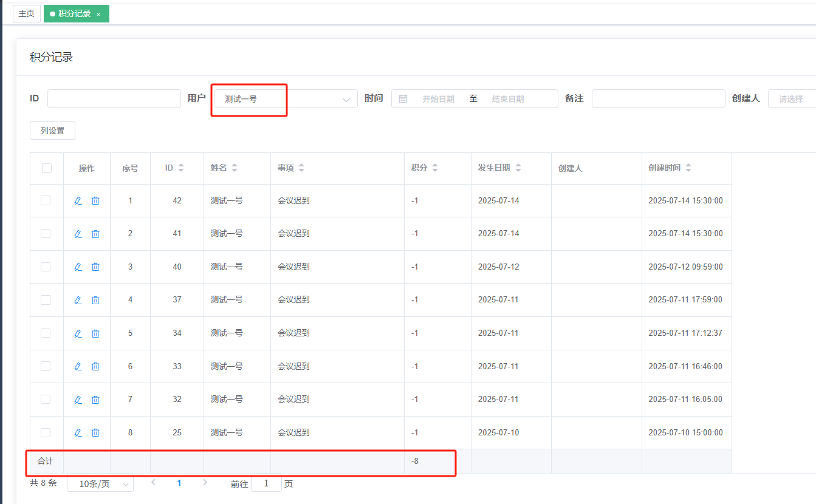Sort the table by ID column
Viewport: 816px width, 504px height.
point(180,168)
